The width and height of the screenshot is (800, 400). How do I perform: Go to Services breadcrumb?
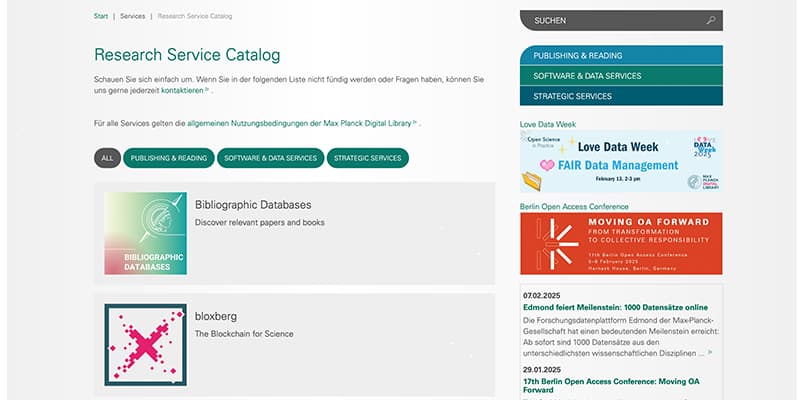click(x=133, y=16)
